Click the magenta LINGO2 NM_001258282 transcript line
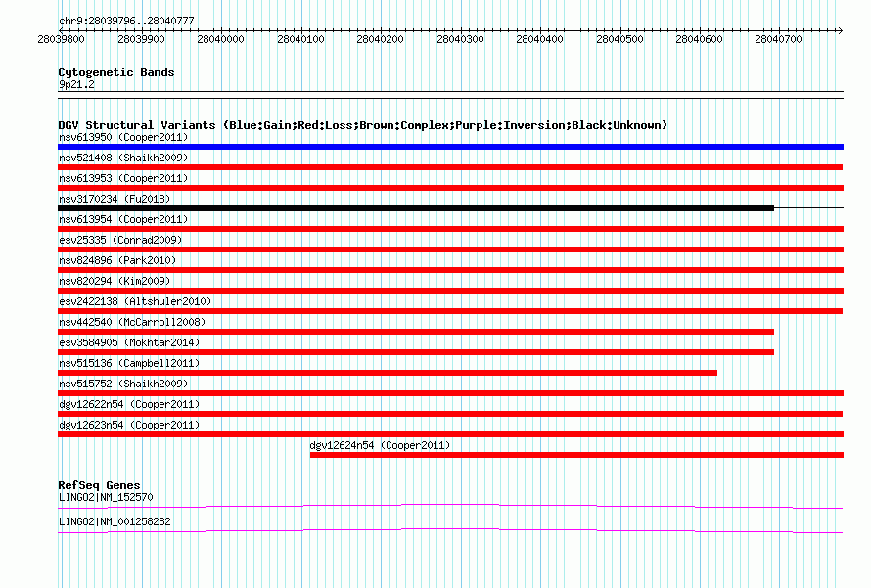Image resolution: width=871 pixels, height=588 pixels. pyautogui.click(x=450, y=531)
